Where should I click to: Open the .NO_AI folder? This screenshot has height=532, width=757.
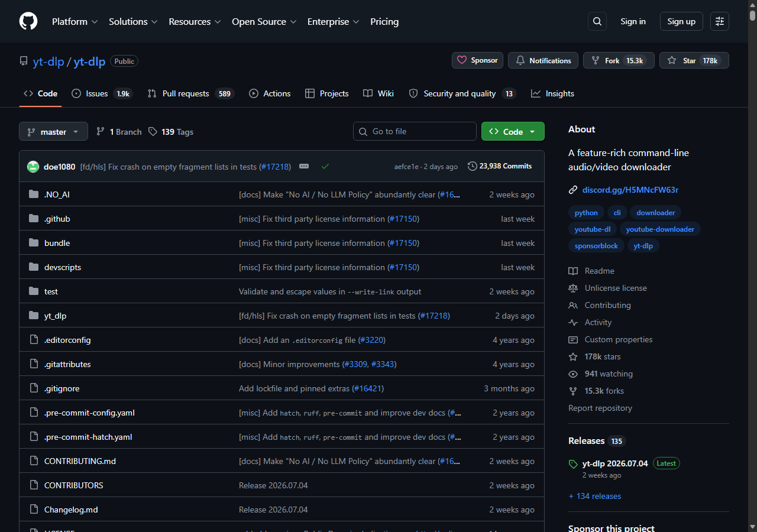click(x=57, y=194)
